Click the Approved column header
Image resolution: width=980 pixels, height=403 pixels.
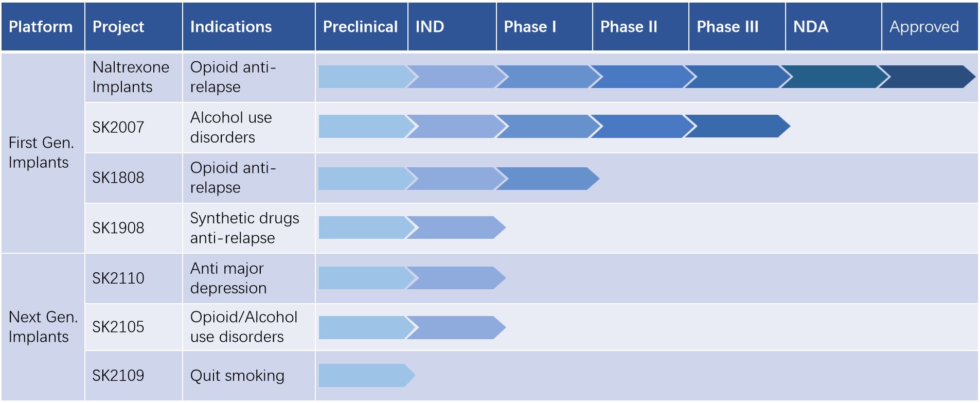pos(924,27)
